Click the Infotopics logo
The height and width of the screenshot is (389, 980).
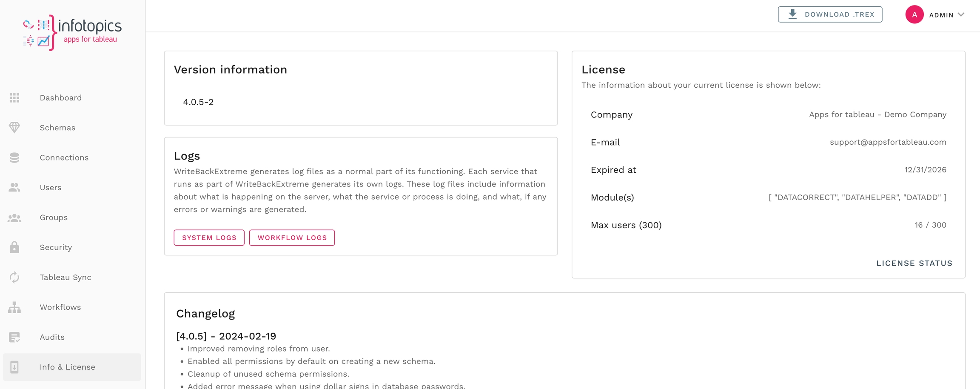coord(72,32)
